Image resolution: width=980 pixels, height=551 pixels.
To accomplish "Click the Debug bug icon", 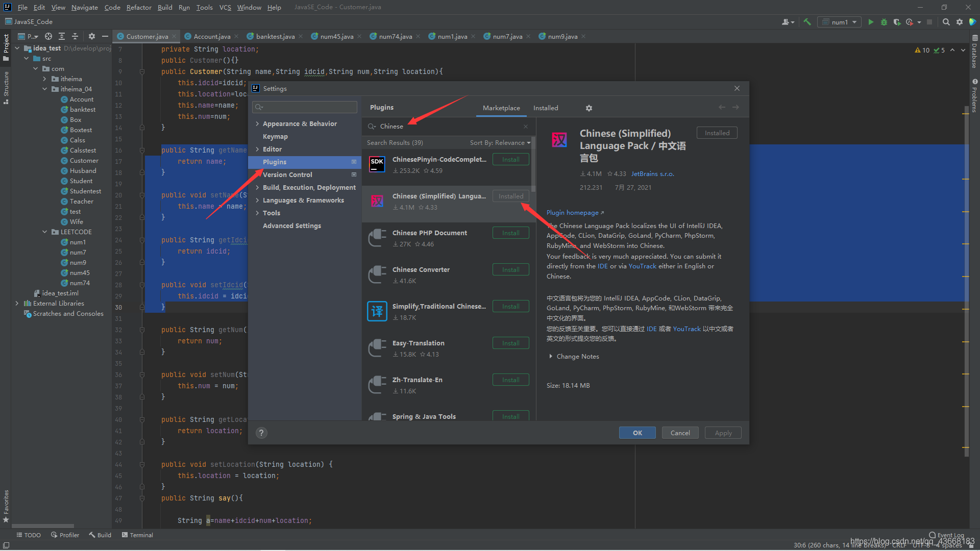I will [x=884, y=22].
